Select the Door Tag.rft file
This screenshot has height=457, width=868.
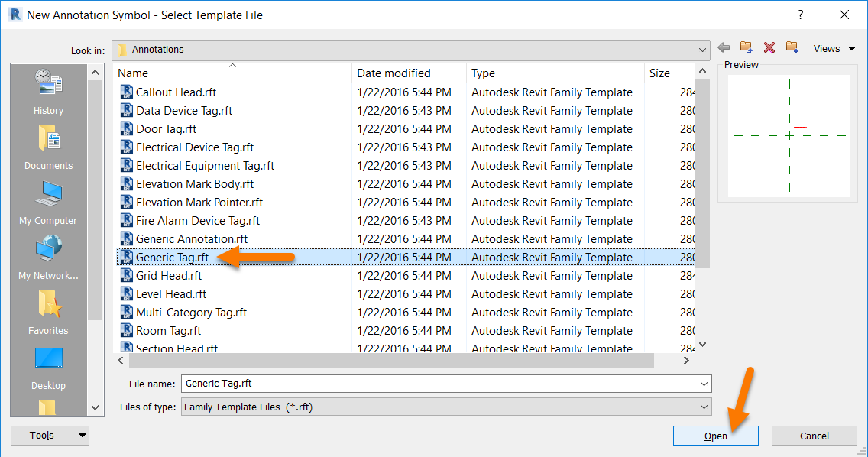166,129
